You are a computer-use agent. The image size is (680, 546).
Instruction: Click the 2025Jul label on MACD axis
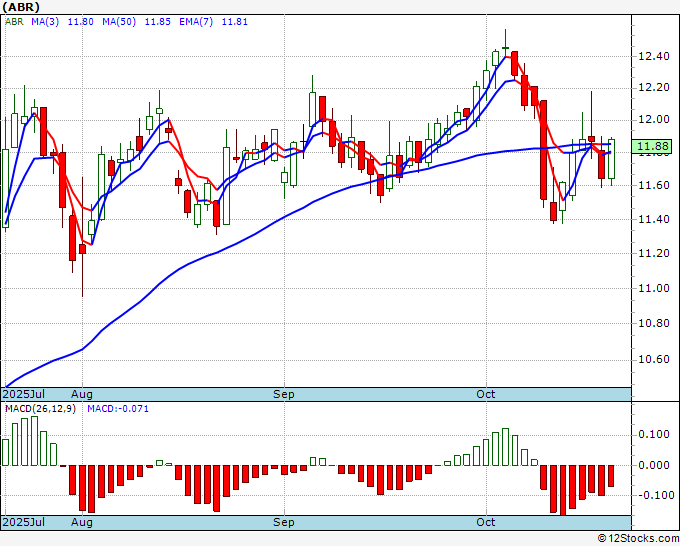tap(24, 522)
